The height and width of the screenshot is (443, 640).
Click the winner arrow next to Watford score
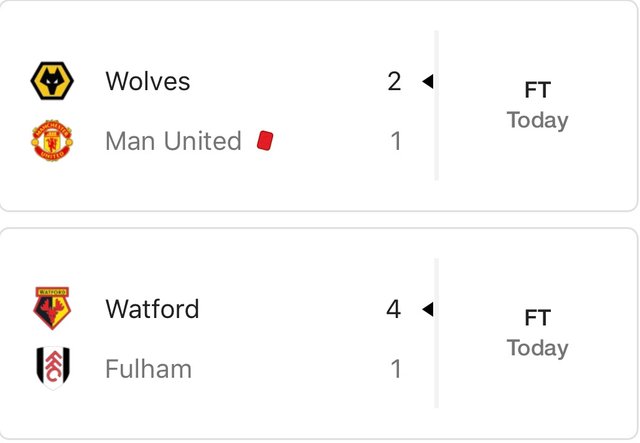[428, 309]
